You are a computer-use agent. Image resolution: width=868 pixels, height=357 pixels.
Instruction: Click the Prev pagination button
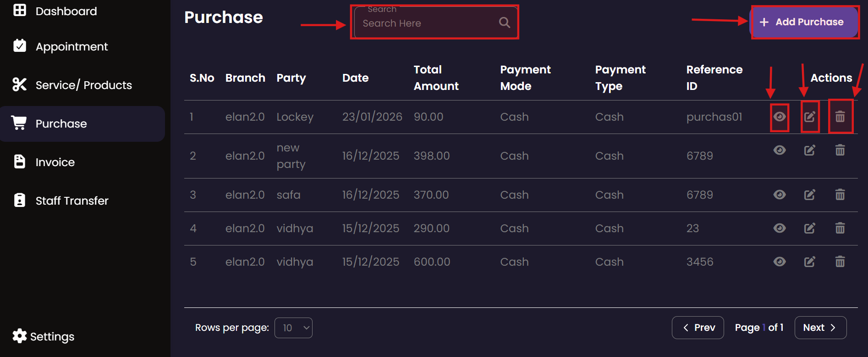point(698,328)
